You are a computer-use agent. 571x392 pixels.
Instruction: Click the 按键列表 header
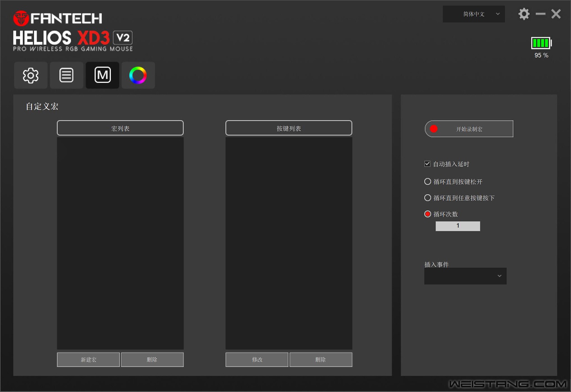coord(289,128)
